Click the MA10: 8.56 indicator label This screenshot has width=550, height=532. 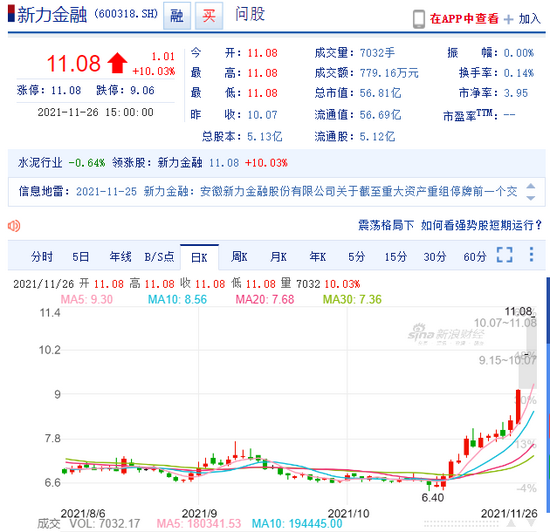[177, 299]
